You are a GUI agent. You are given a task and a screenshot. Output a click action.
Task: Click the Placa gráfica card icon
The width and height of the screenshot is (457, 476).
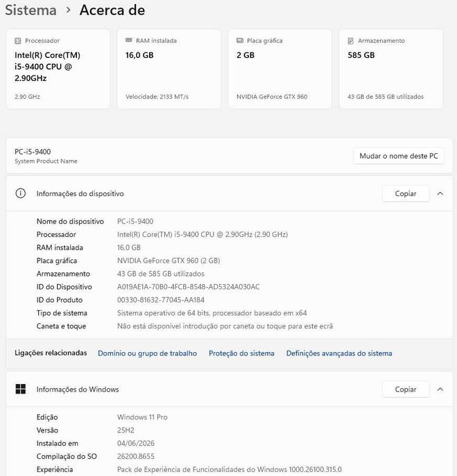[240, 40]
